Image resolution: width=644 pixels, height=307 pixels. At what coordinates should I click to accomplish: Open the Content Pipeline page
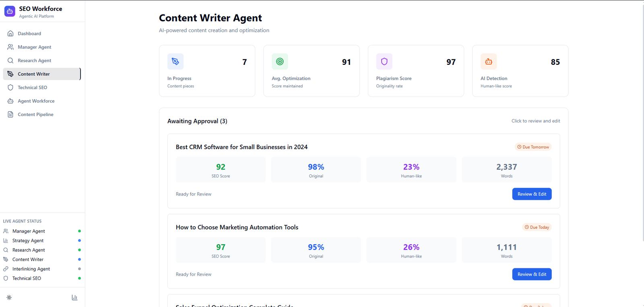click(x=42, y=114)
